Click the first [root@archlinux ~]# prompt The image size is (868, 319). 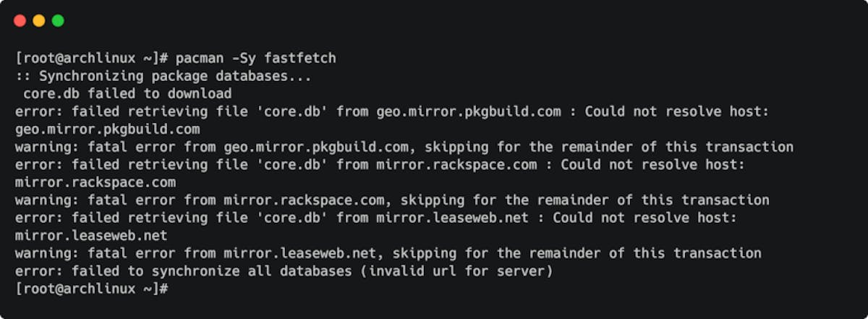(x=92, y=58)
